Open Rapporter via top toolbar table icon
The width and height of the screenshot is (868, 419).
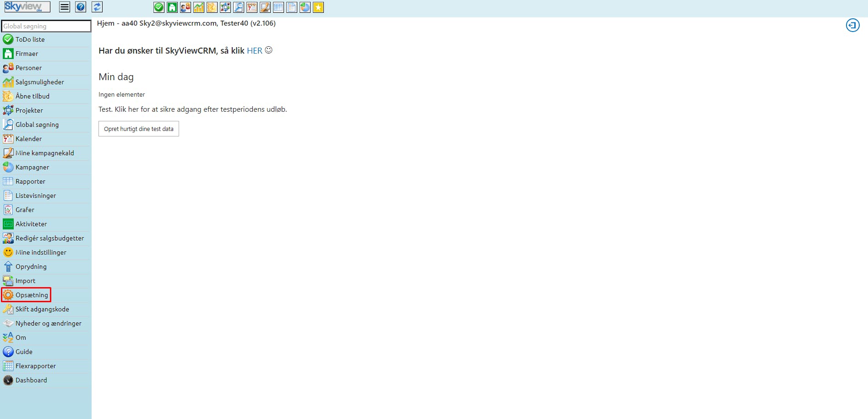coord(278,7)
